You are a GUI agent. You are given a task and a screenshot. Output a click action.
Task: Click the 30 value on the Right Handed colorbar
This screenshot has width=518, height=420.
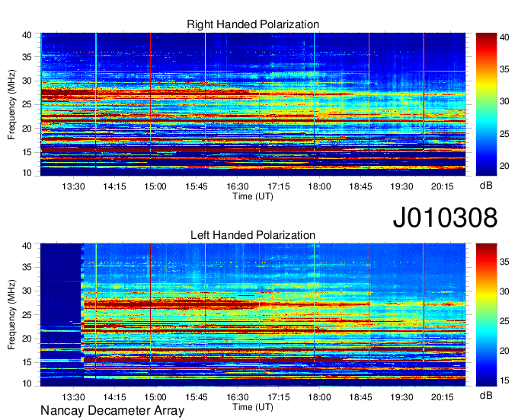[x=504, y=101]
